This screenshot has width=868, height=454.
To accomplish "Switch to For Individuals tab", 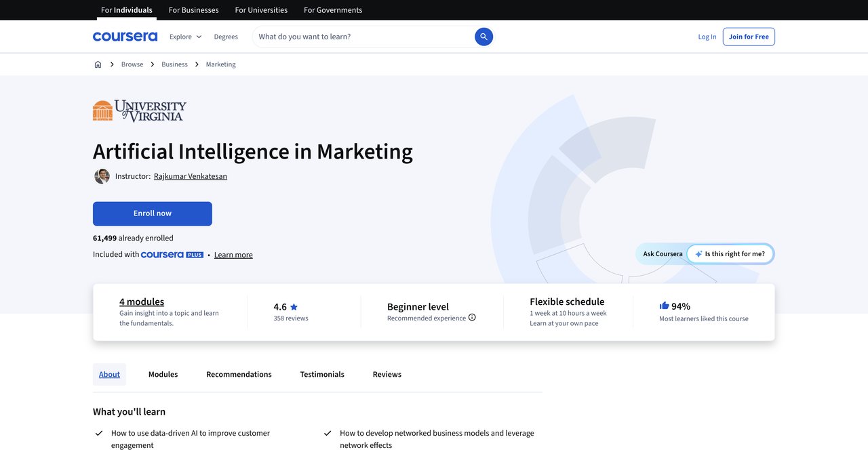I will 127,10.
